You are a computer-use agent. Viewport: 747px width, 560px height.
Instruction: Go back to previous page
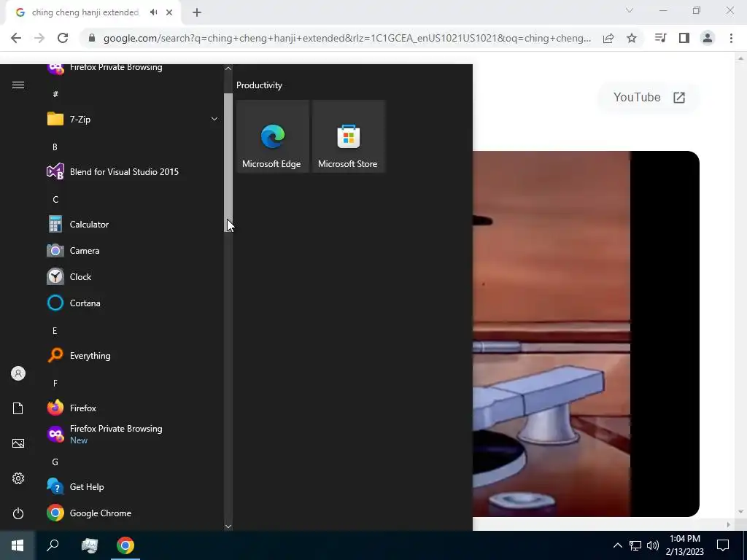coord(16,38)
